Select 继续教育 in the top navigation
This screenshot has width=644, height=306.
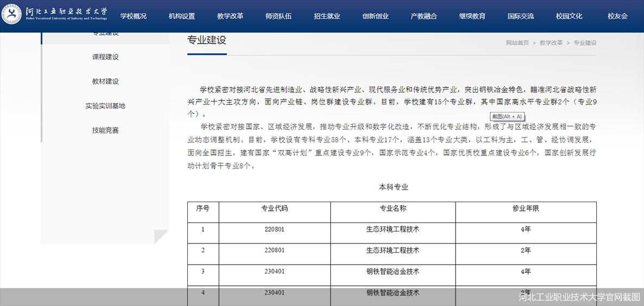(x=472, y=16)
